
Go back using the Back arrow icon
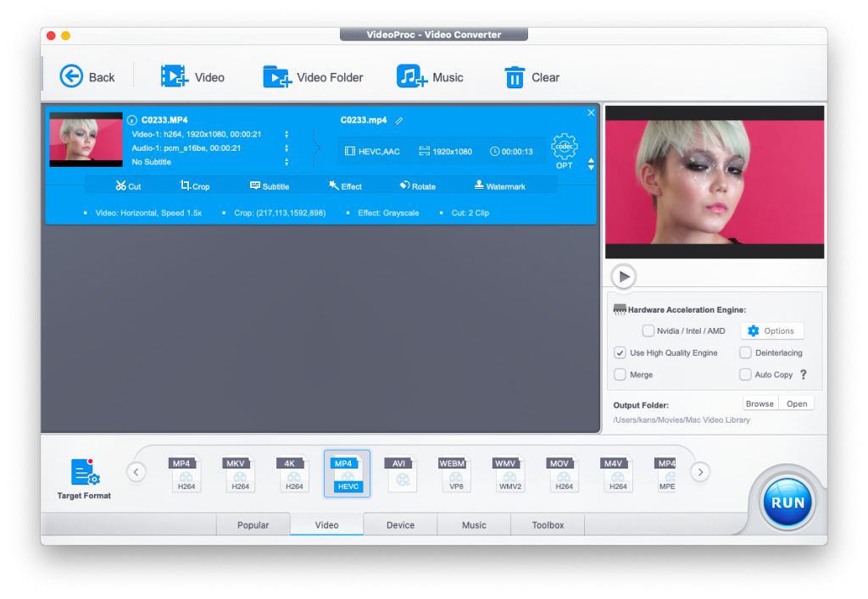71,76
